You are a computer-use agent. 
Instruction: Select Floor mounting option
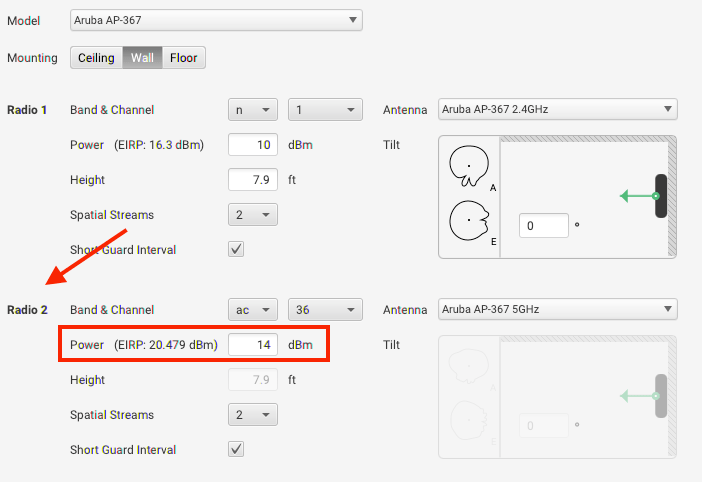[x=183, y=58]
